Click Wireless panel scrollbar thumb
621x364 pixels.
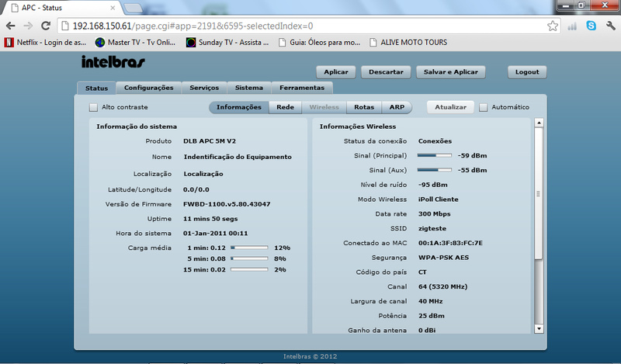[539, 193]
